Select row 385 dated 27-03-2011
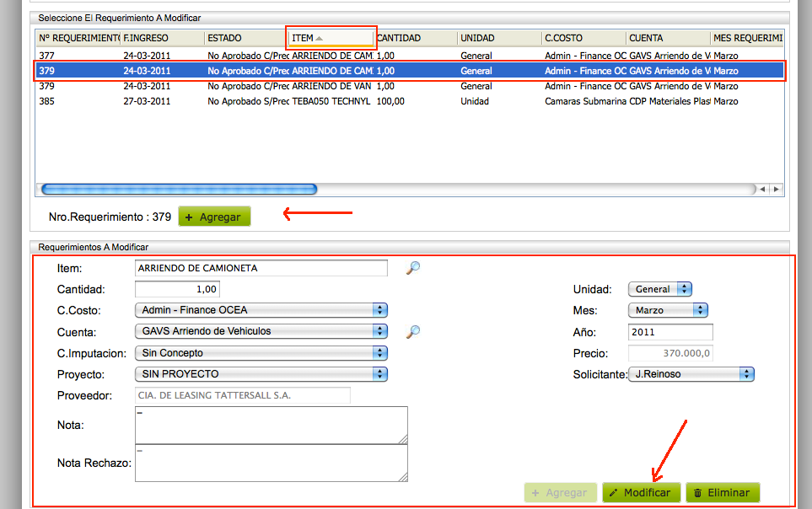The image size is (812, 509). [409, 101]
